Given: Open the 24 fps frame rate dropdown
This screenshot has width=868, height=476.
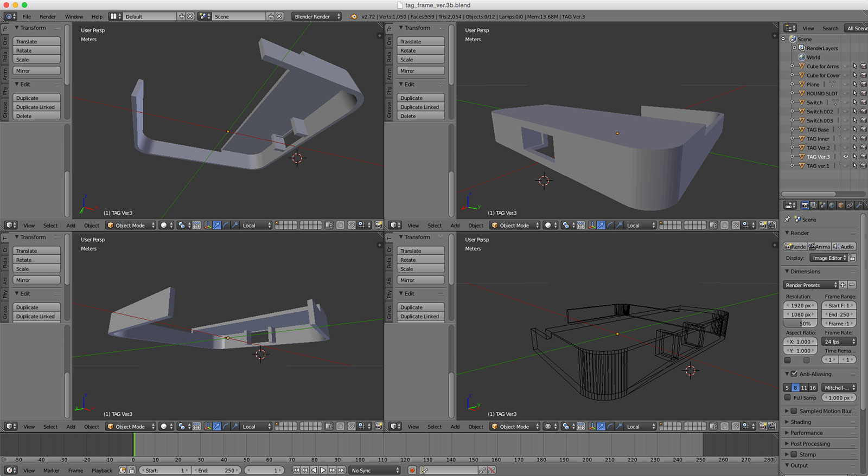Looking at the screenshot, I should click(839, 342).
